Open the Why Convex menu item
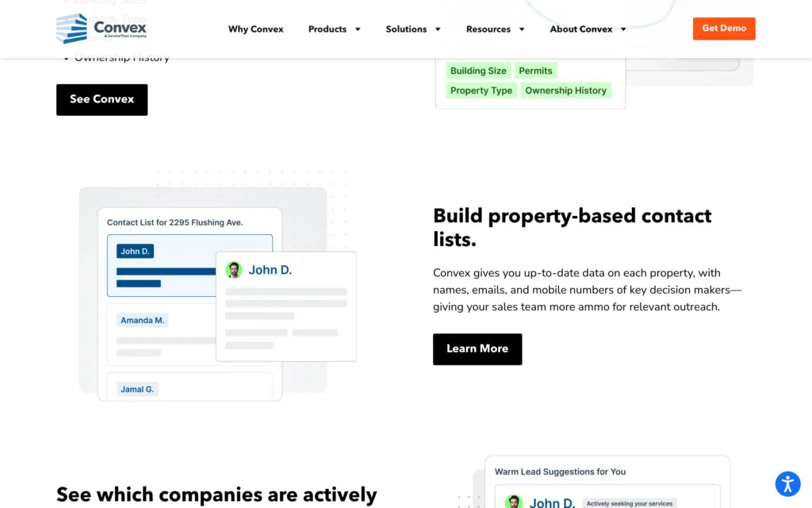Image resolution: width=812 pixels, height=508 pixels. click(256, 29)
